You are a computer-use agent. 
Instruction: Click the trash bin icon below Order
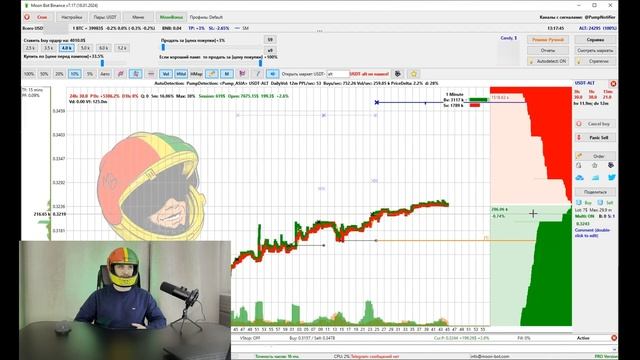coord(595,165)
